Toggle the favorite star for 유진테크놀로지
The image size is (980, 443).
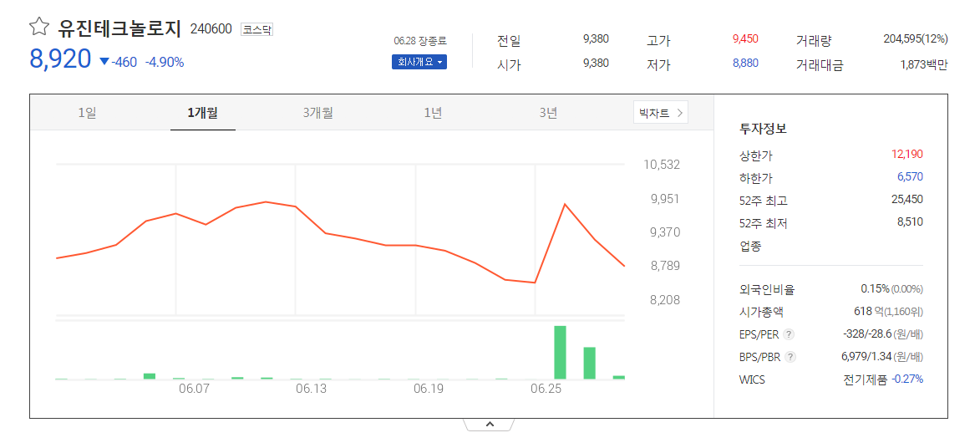tap(38, 26)
